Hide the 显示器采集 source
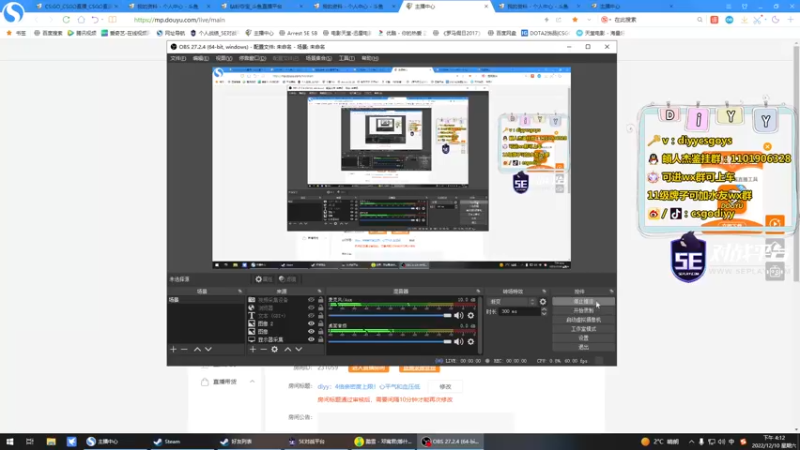This screenshot has width=800, height=450. pyautogui.click(x=311, y=339)
